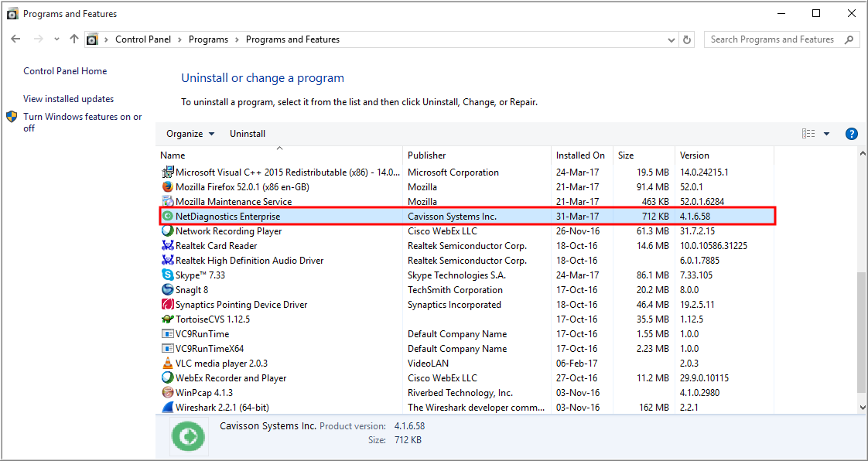Click the NetDiagnostics Enterprise green icon in list

(x=167, y=217)
